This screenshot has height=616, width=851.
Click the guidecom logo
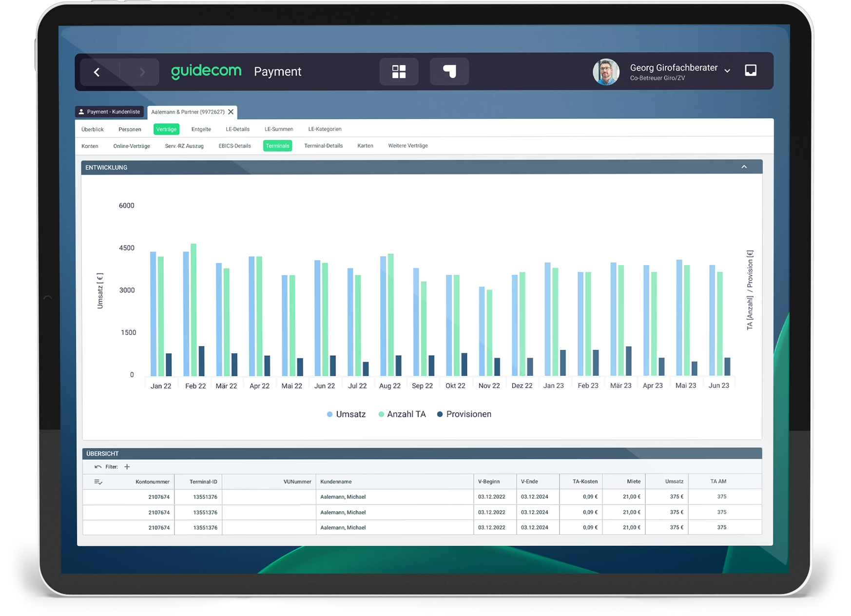point(206,72)
